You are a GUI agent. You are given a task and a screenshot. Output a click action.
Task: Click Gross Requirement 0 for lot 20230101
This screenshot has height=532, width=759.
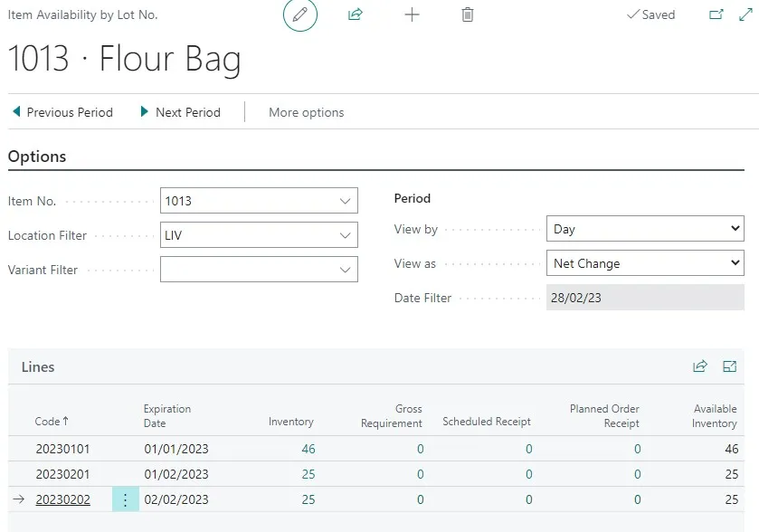click(x=420, y=449)
